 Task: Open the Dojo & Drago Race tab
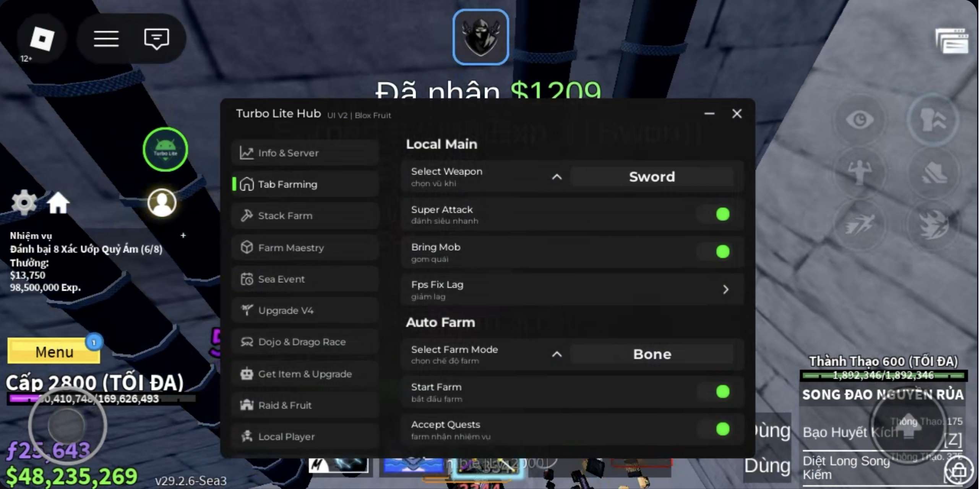pos(305,342)
